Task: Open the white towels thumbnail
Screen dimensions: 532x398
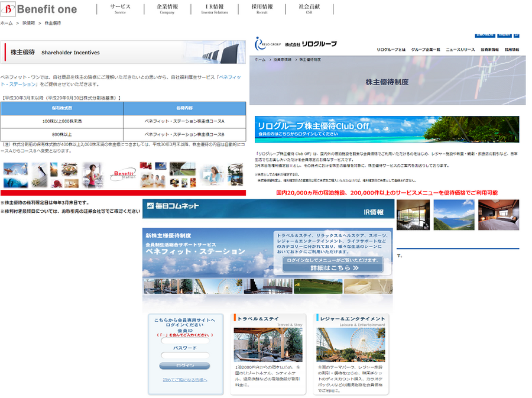Action: tap(368, 286)
